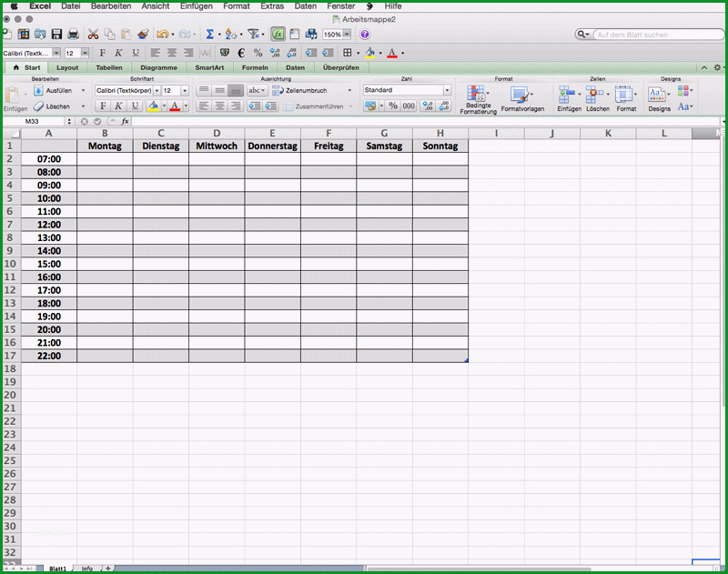Toggle bold F in the formatting toolbar
This screenshot has height=574, width=728.
[103, 53]
